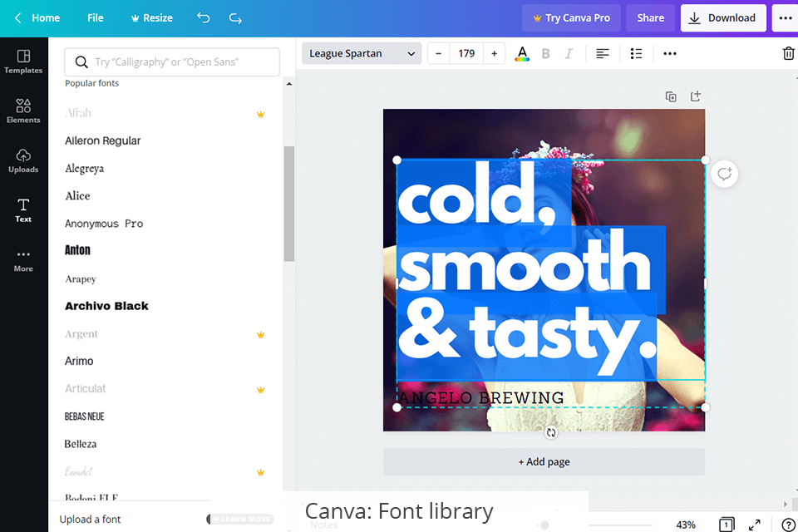Open the Text panel
Image resolution: width=798 pixels, height=532 pixels.
[23, 210]
